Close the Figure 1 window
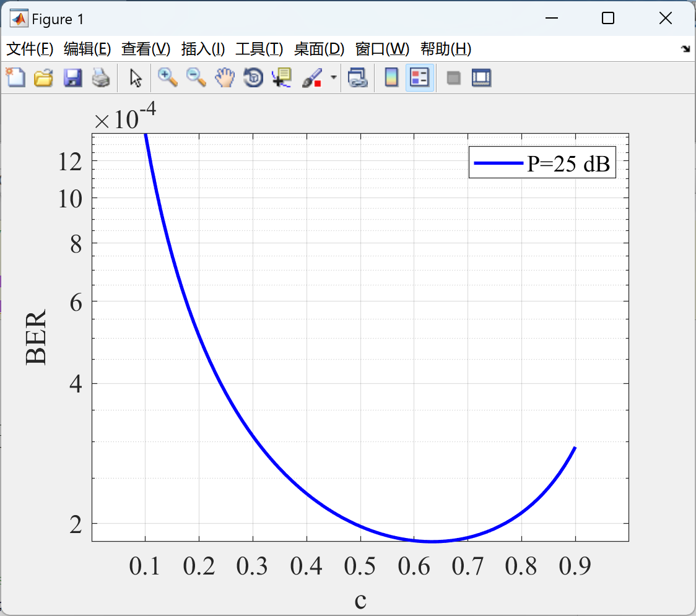The height and width of the screenshot is (616, 696). point(666,18)
